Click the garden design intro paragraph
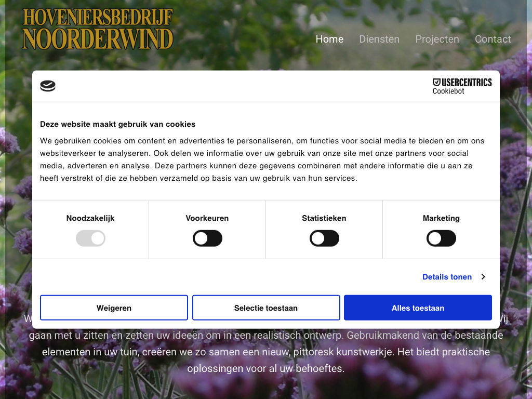532x399 pixels. pos(266,352)
